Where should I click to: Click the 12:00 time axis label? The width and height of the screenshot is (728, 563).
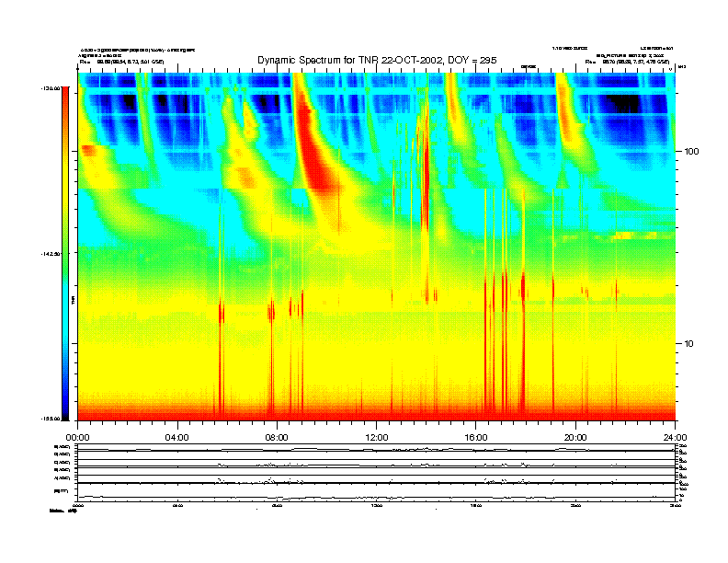[x=377, y=438]
